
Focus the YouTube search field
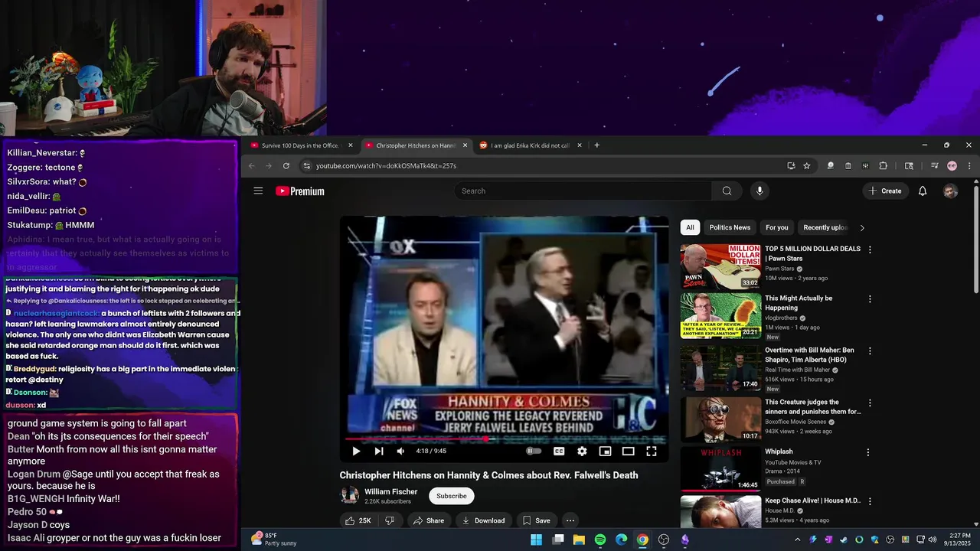pos(583,191)
